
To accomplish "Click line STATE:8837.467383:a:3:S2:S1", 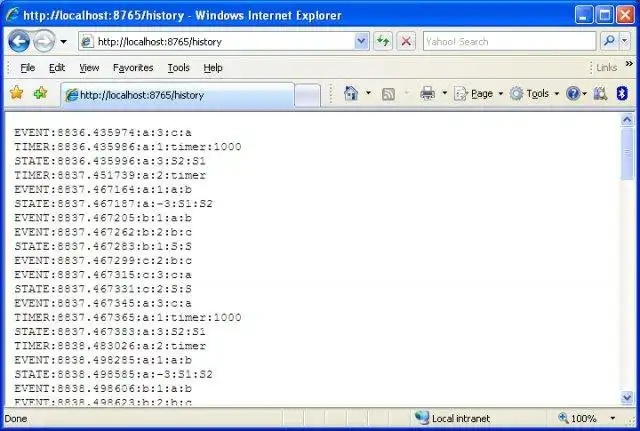I will [110, 332].
